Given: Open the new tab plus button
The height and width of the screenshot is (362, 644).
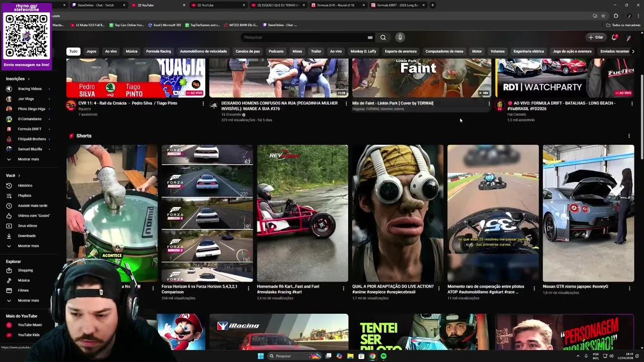Looking at the screenshot, I should pos(433,5).
